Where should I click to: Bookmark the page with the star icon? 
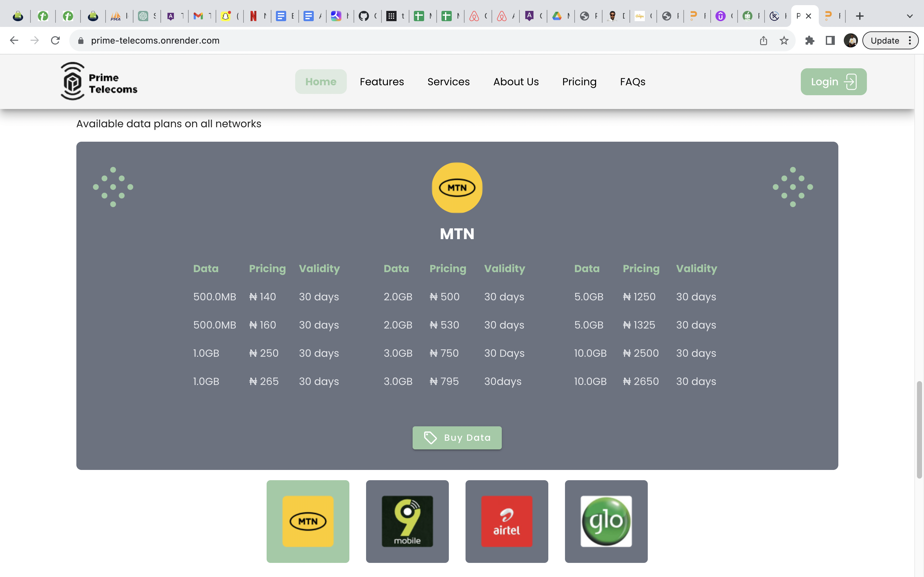[784, 40]
